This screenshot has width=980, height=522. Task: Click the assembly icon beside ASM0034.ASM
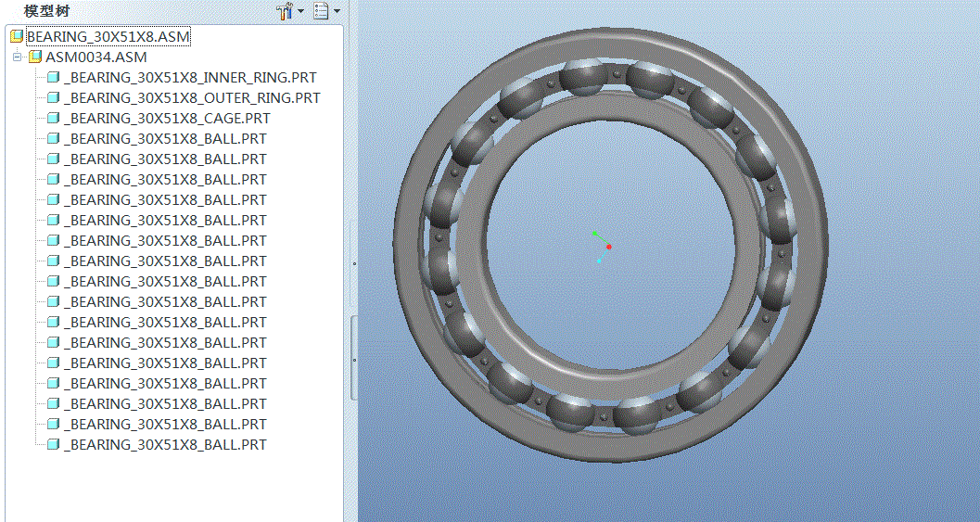(35, 57)
